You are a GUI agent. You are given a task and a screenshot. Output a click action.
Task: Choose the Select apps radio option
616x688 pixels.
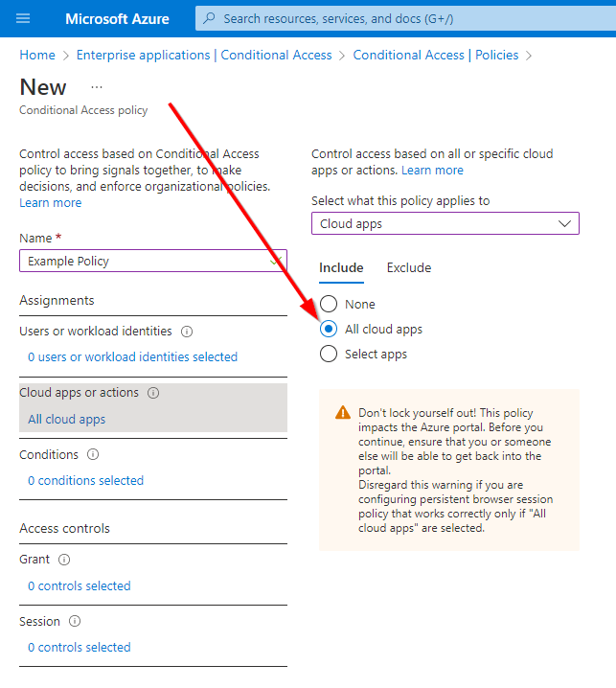tap(329, 354)
